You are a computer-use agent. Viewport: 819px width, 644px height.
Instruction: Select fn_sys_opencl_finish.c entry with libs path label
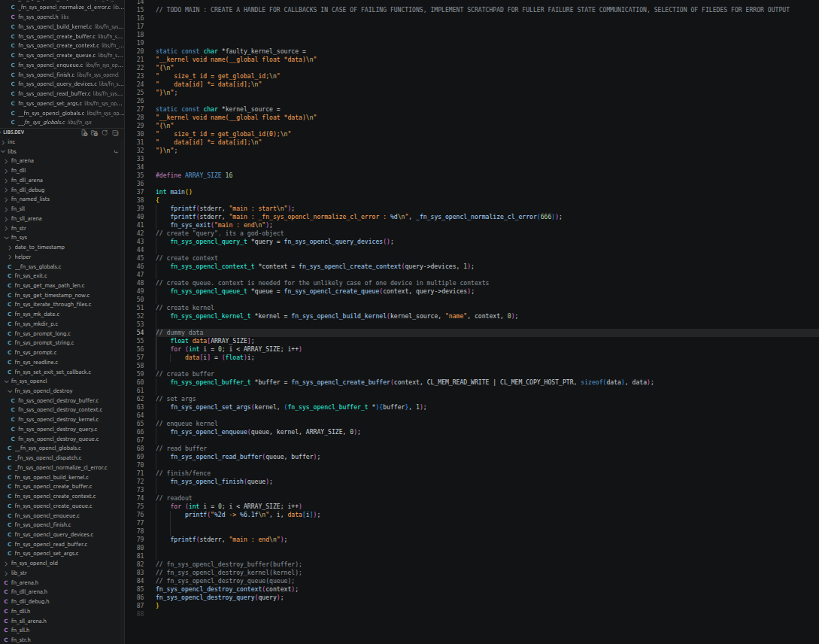[x=65, y=74]
